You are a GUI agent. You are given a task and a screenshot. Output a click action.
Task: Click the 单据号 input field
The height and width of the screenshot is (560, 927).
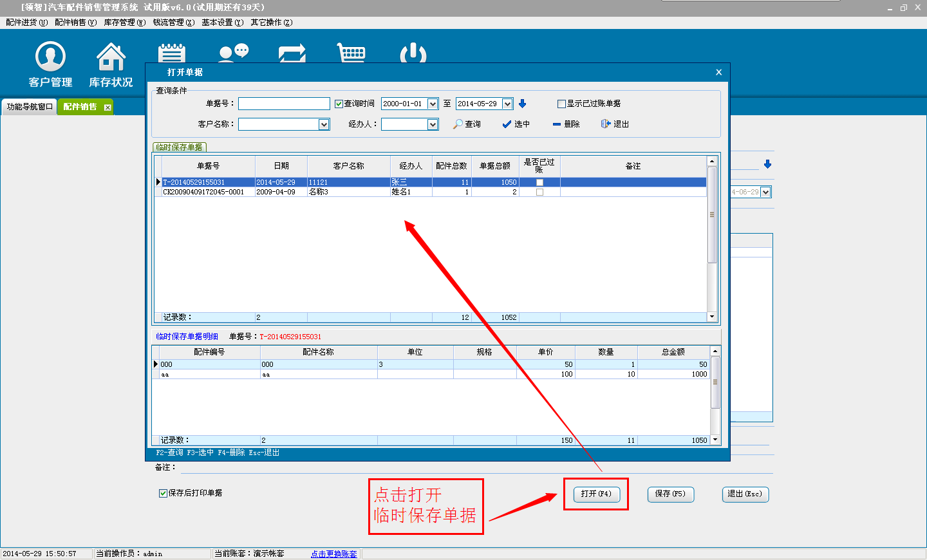pos(284,104)
